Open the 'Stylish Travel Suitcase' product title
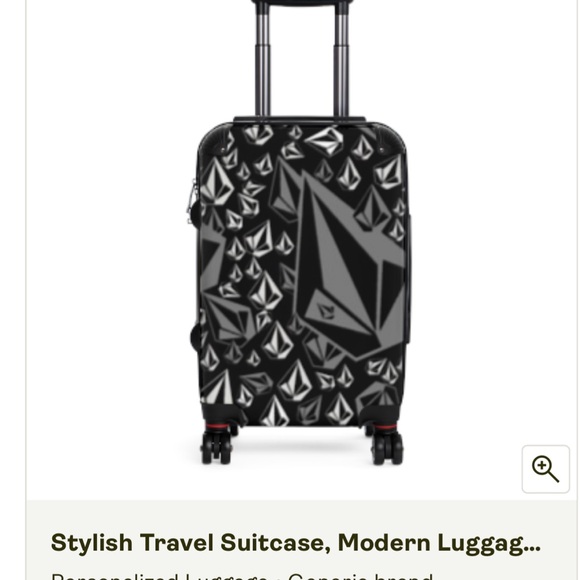 coord(296,543)
